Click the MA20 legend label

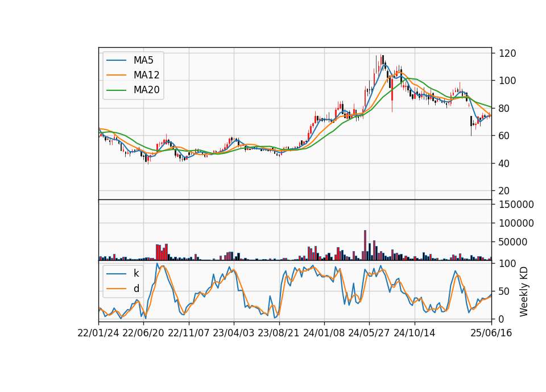pyautogui.click(x=146, y=90)
